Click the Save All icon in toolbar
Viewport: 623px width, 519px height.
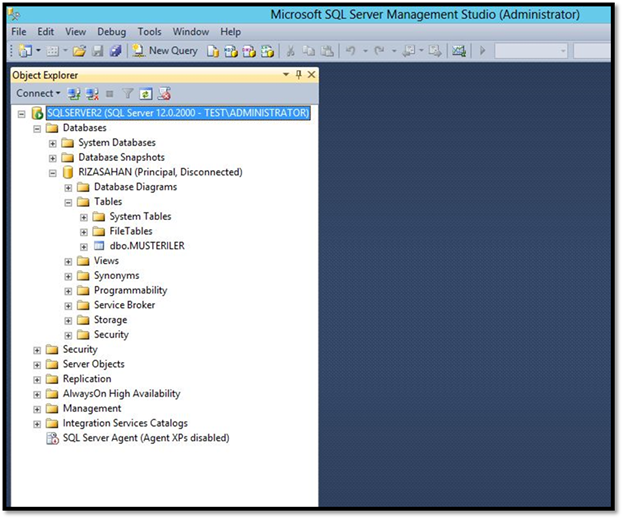click(x=115, y=51)
